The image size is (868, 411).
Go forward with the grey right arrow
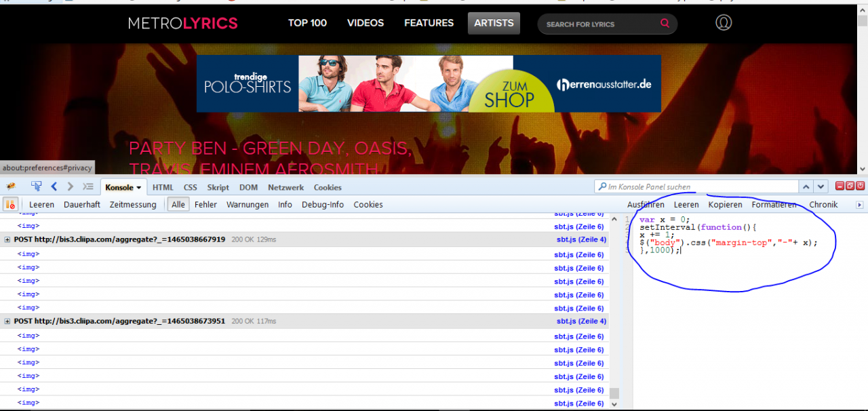tap(70, 187)
